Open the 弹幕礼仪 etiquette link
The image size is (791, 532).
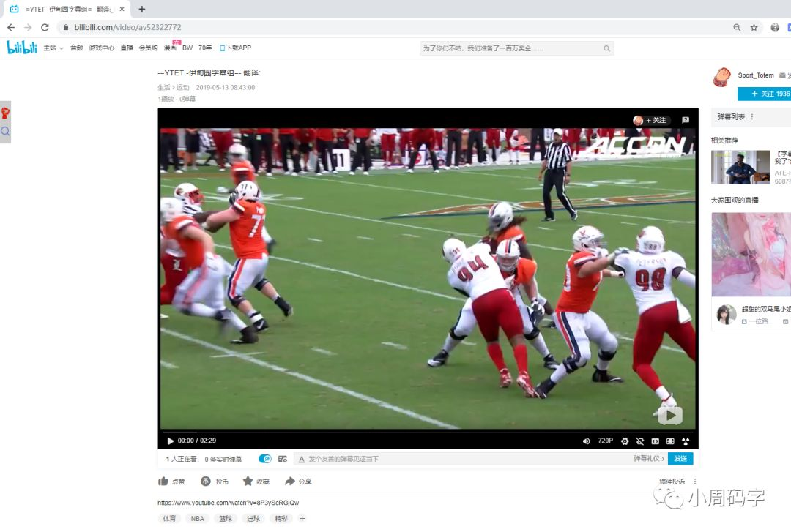649,458
